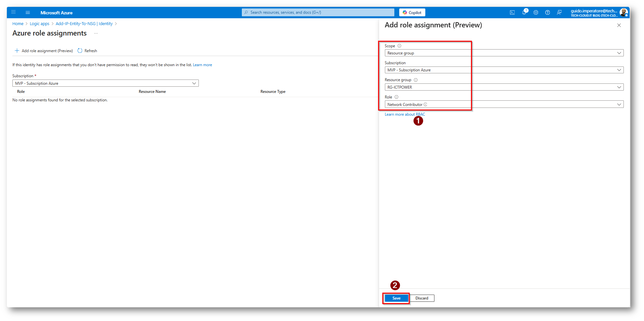Viewport: 644px width, 321px height.
Task: Open the panel's Subscription dropdown
Action: [504, 70]
